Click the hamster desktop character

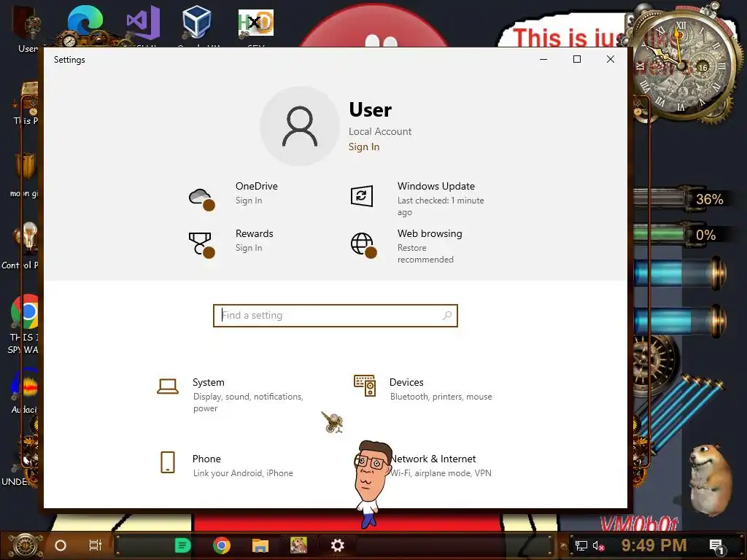[x=711, y=481]
